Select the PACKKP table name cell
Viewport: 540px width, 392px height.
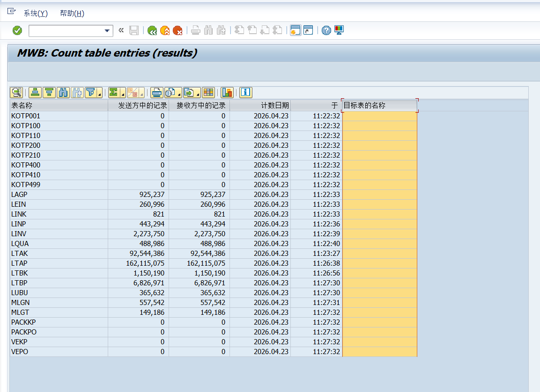click(59, 322)
